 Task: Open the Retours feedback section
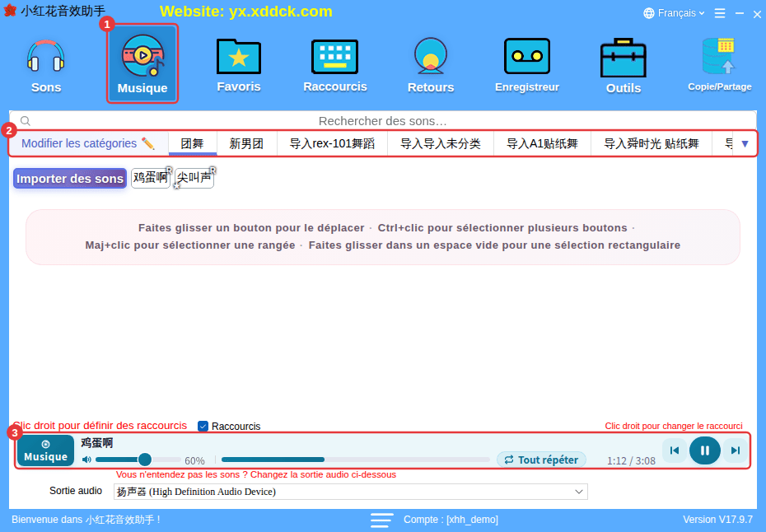click(431, 66)
